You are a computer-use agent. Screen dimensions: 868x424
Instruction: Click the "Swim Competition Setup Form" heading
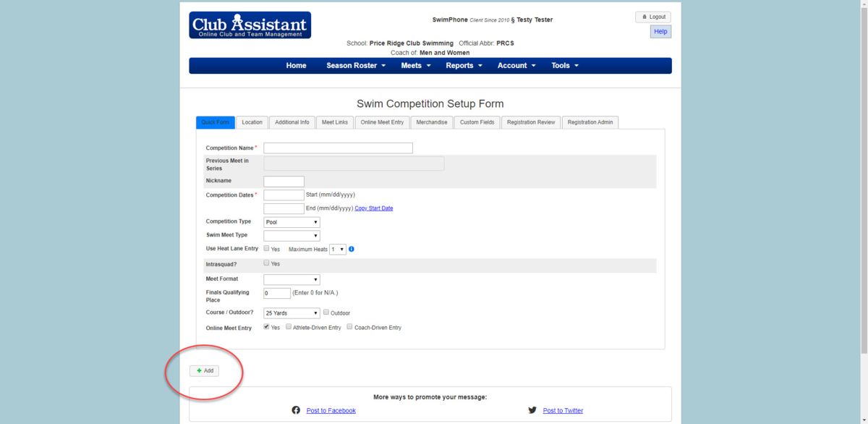[430, 103]
